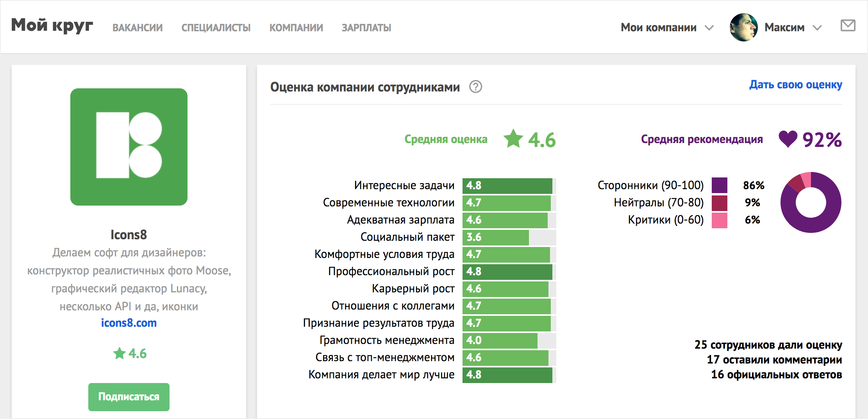Click the Грамотность менеджмента label
The image size is (868, 419).
tap(387, 340)
